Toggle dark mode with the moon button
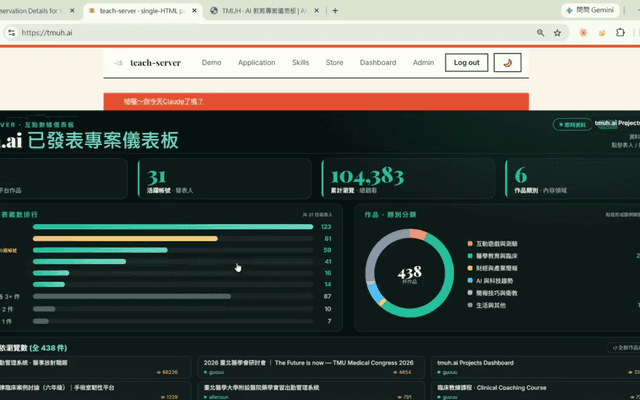The image size is (640, 400). click(x=507, y=62)
